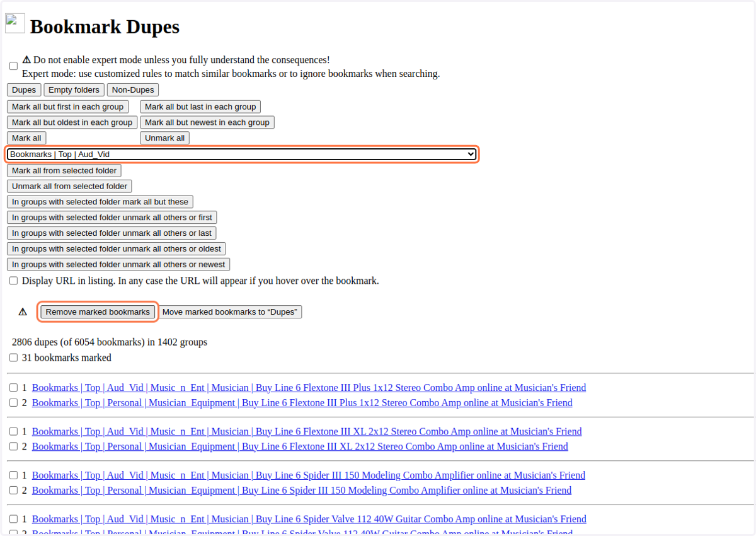Check Personal Flextone III XL 2x12 bookmark
Image resolution: width=756 pixels, height=536 pixels.
[13, 446]
